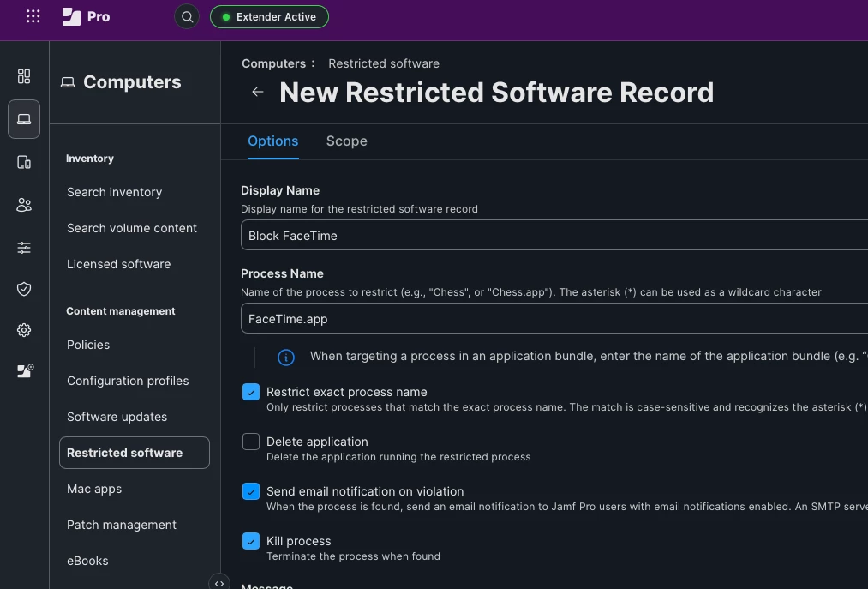Viewport: 868px width, 589px height.
Task: Open Search inventory in the sidebar
Action: click(115, 192)
